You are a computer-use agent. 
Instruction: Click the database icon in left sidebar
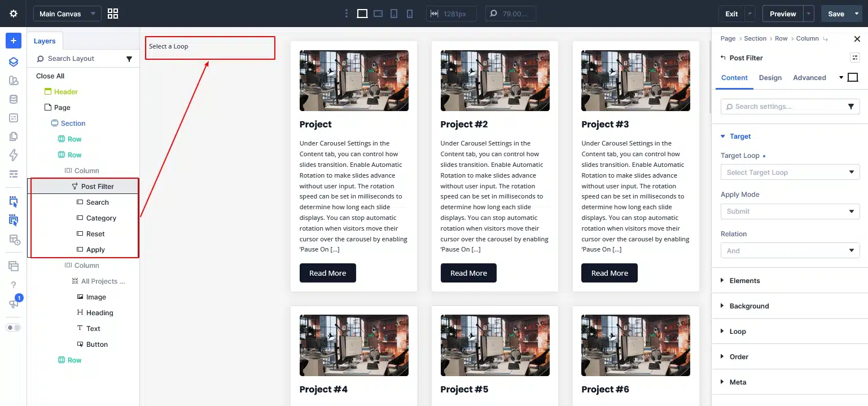pyautogui.click(x=14, y=99)
